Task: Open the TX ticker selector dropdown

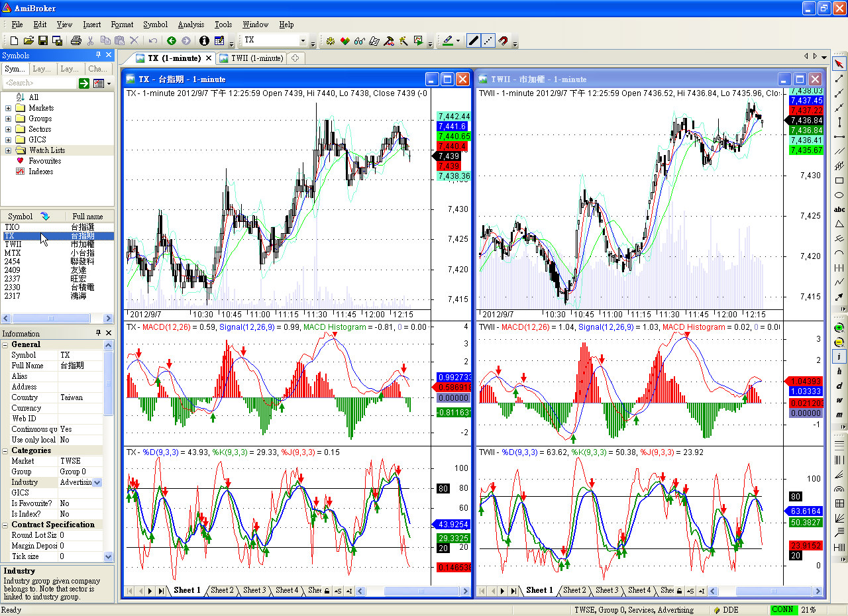Action: (303, 40)
